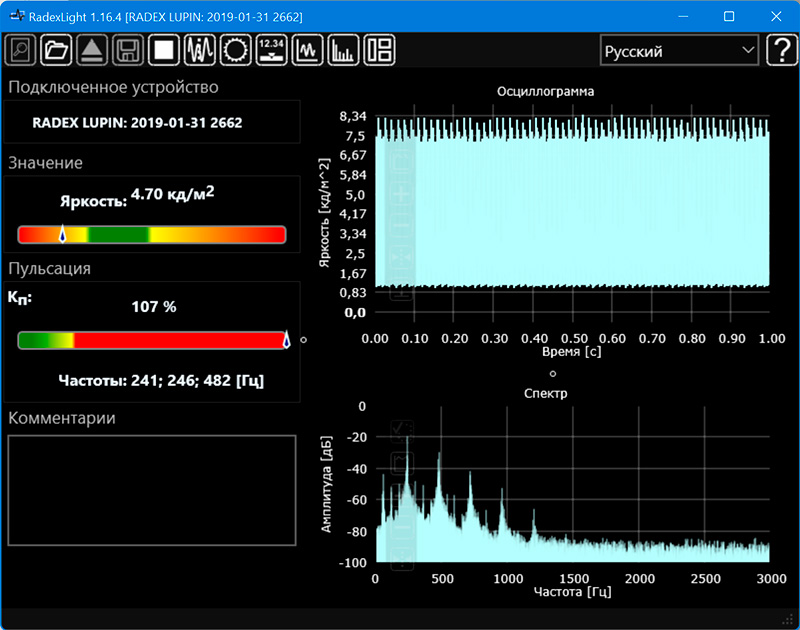Viewport: 800px width, 630px height.
Task: Open the Русский language dropdown
Action: pos(679,51)
